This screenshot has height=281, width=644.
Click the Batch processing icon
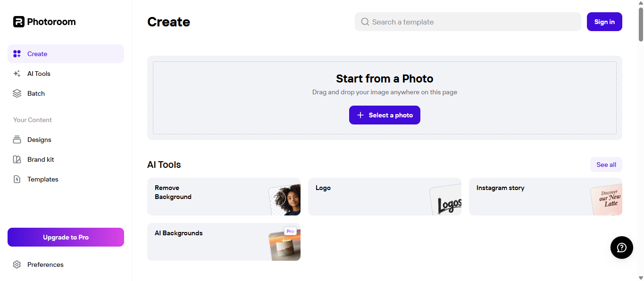point(17,93)
